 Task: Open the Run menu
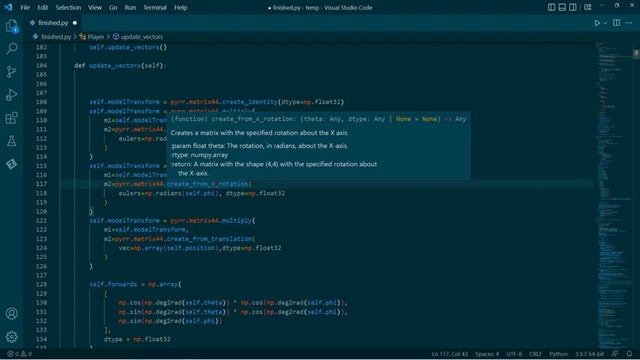pos(130,7)
